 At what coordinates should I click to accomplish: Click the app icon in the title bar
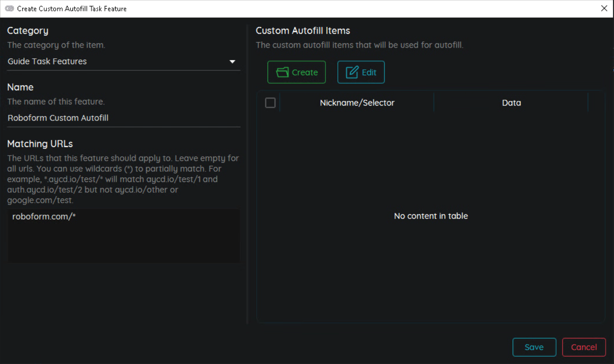point(9,8)
